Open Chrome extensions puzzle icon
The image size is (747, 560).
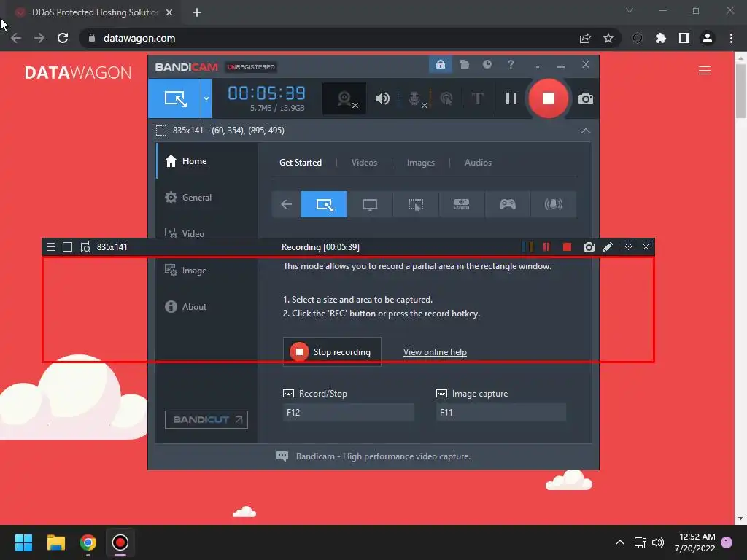(660, 38)
